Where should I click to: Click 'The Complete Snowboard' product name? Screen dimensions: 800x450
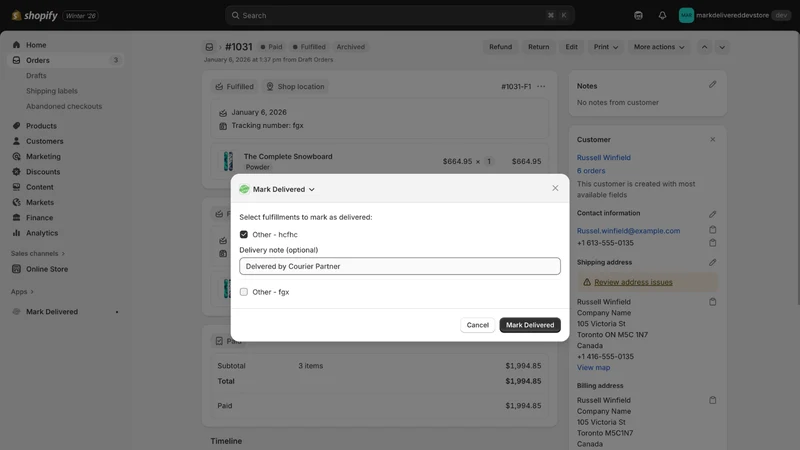288,156
